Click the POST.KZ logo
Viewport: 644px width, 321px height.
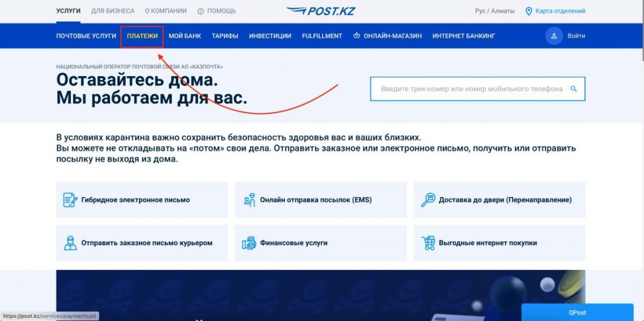tap(320, 11)
